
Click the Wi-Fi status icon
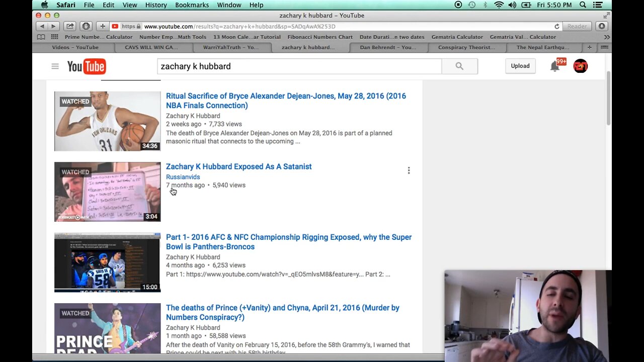[x=499, y=5]
